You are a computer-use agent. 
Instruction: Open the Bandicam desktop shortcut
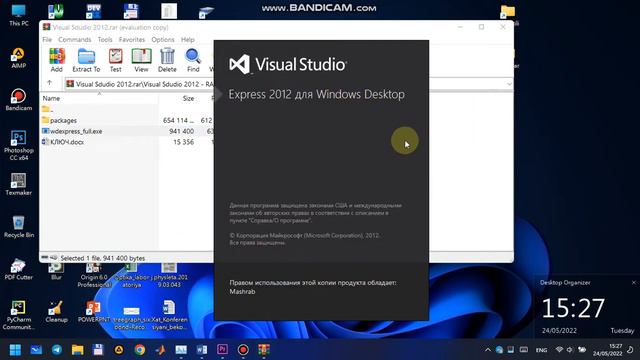19,100
